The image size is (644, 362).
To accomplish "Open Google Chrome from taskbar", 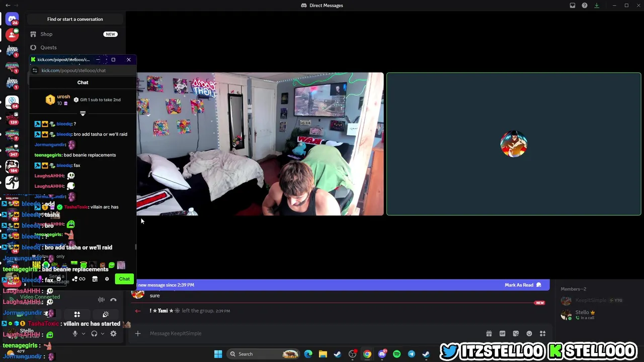I will [x=367, y=354].
